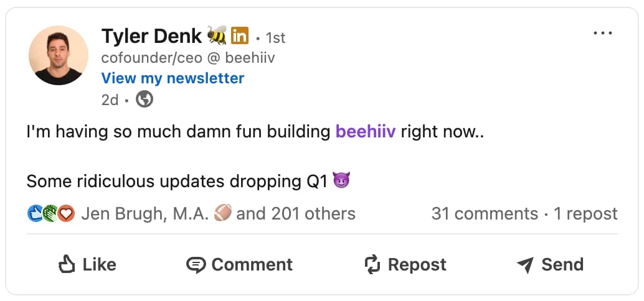Screen dimensions: 644x301
Task: Open the three-dot post options menu
Action: click(x=602, y=33)
